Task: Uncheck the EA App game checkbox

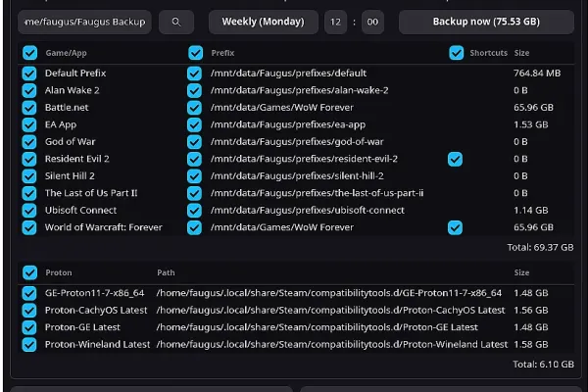Action: pyautogui.click(x=29, y=124)
